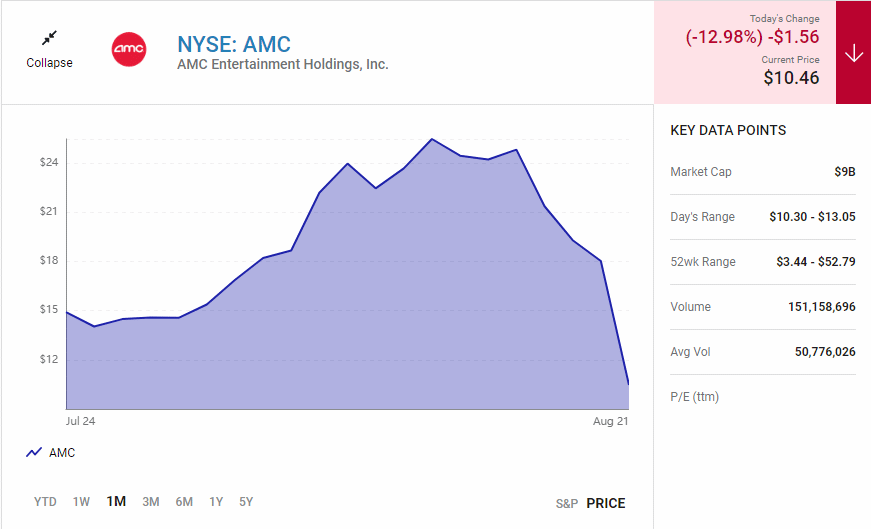Click the Current Price $10.46 value
871x529 pixels.
[x=791, y=77]
